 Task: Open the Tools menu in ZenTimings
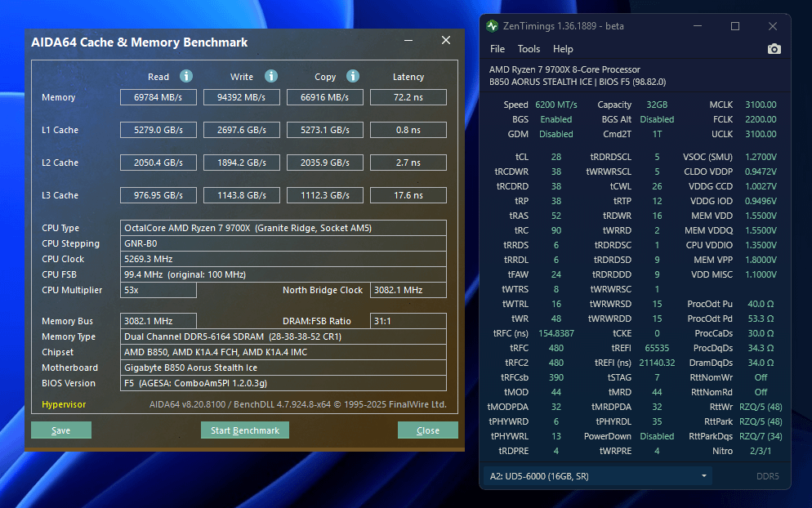[x=529, y=49]
